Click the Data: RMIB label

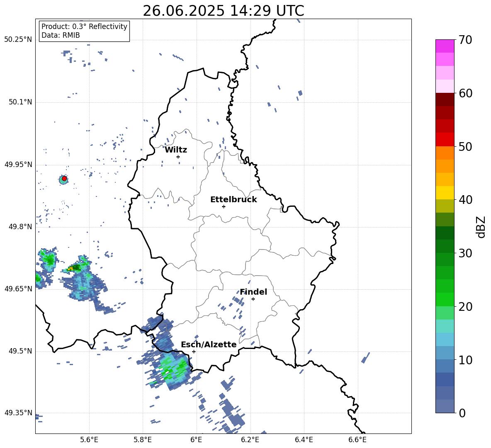click(61, 35)
